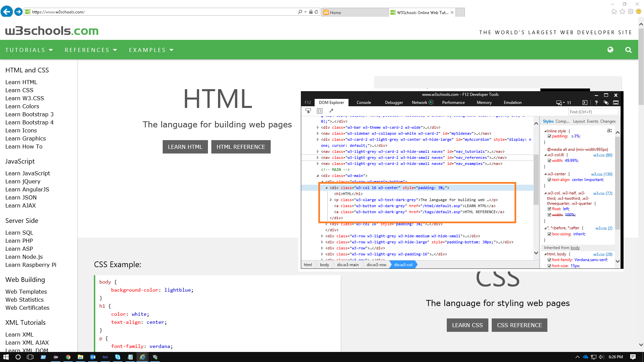Collapse the div w3-main node
The height and width of the screenshot is (362, 644).
[318, 176]
